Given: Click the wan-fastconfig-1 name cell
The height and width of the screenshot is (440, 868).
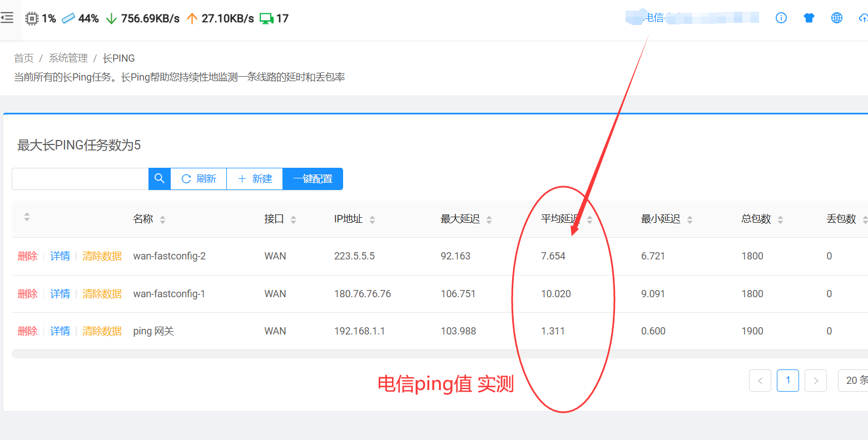Looking at the screenshot, I should pos(169,294).
